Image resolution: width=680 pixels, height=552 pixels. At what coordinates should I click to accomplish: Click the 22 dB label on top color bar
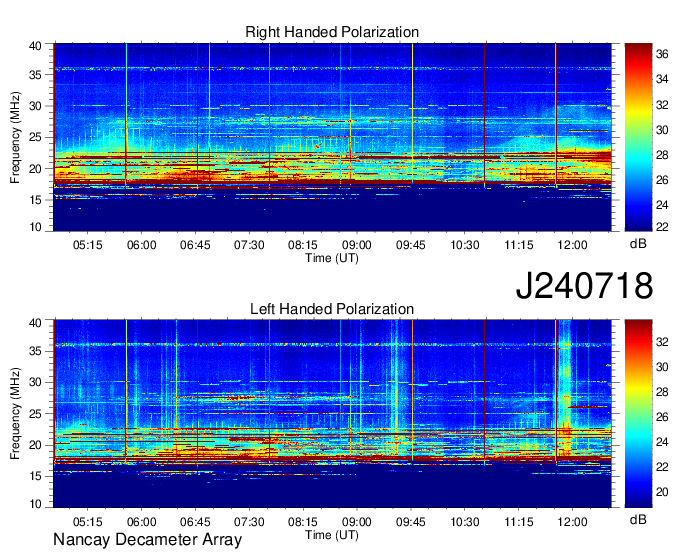point(662,227)
